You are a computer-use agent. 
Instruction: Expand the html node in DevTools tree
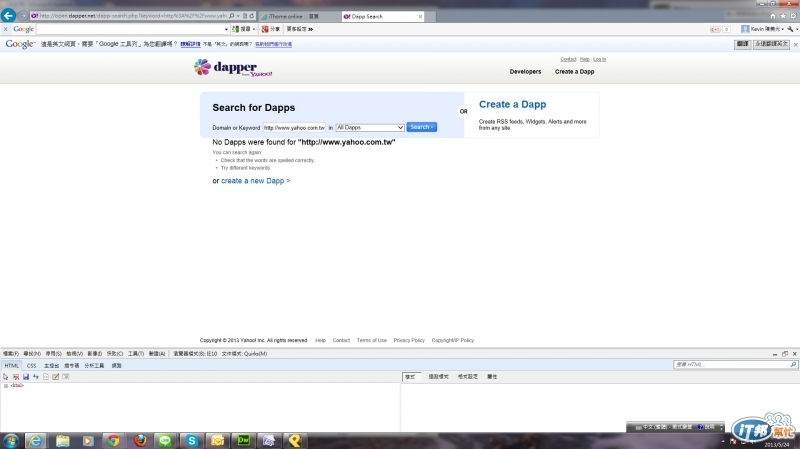[x=6, y=386]
